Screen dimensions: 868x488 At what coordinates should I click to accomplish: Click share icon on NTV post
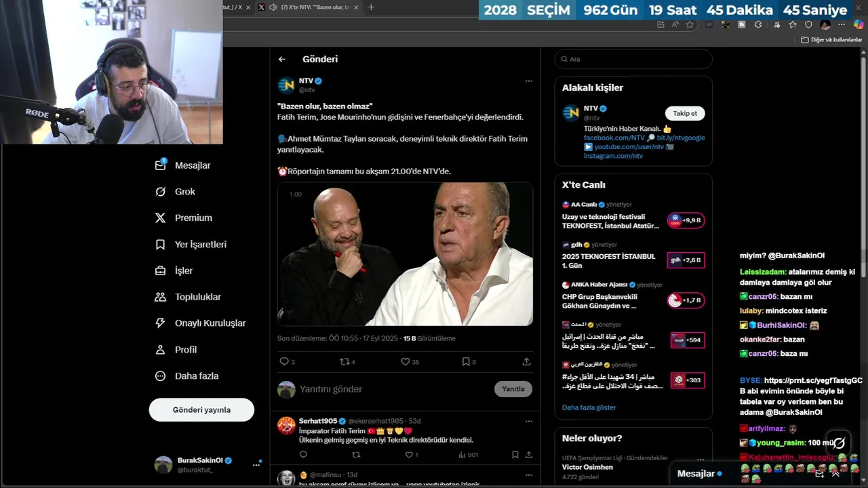click(526, 362)
